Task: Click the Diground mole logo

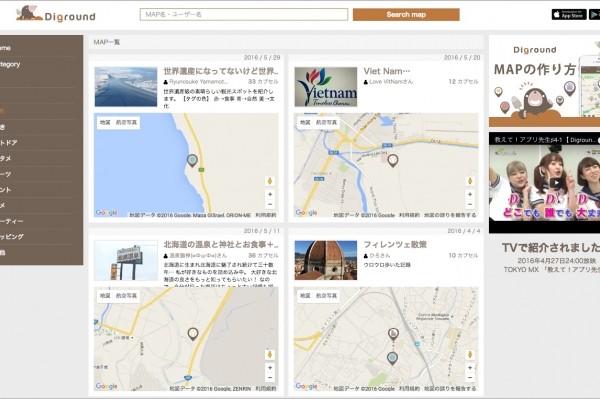Action: 55,14
